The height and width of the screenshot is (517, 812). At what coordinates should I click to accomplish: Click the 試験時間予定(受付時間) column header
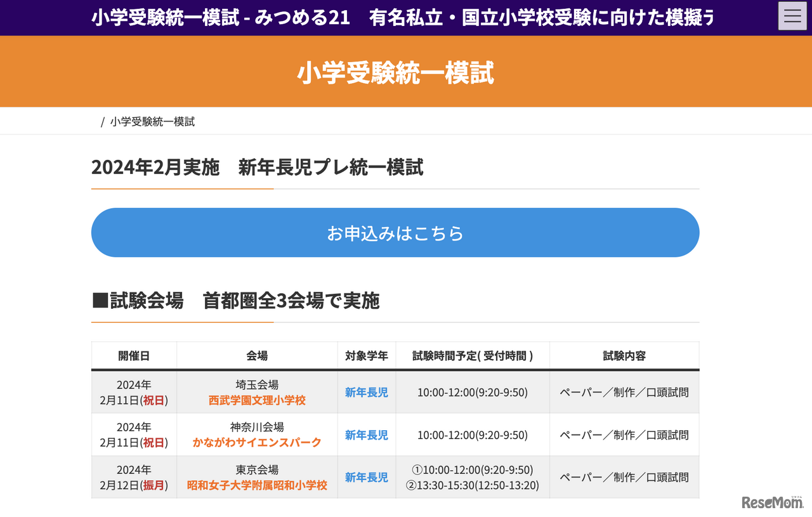(x=473, y=356)
